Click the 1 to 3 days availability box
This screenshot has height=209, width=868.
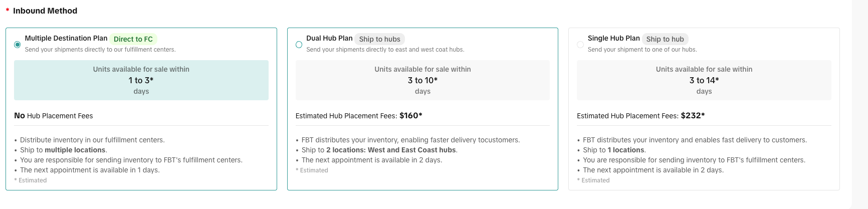pos(141,80)
